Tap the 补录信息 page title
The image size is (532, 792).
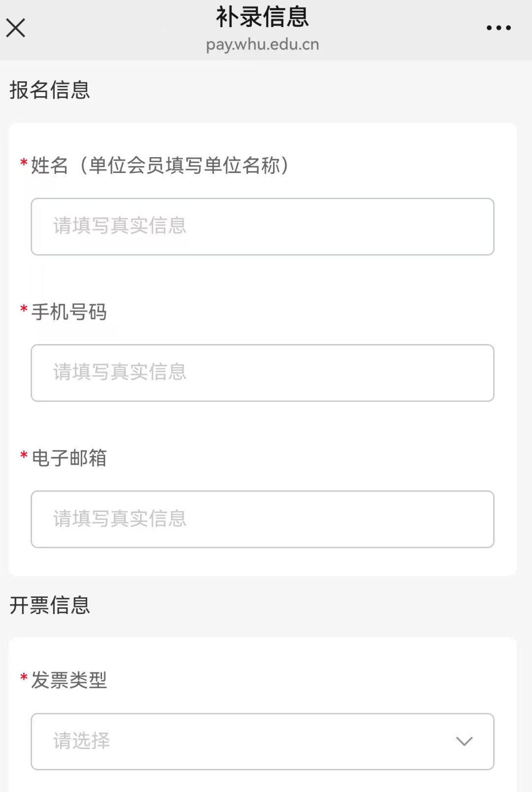262,17
